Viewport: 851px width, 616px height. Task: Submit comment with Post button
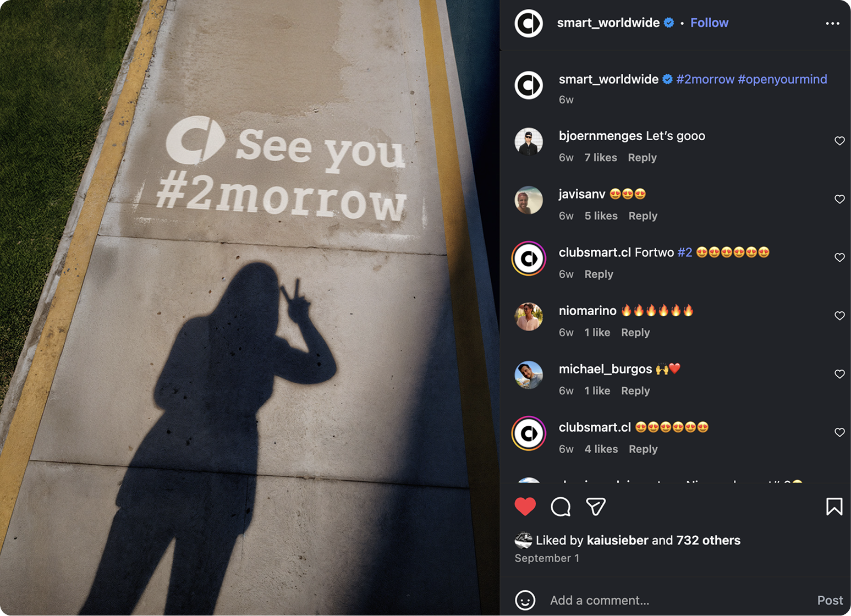point(830,600)
